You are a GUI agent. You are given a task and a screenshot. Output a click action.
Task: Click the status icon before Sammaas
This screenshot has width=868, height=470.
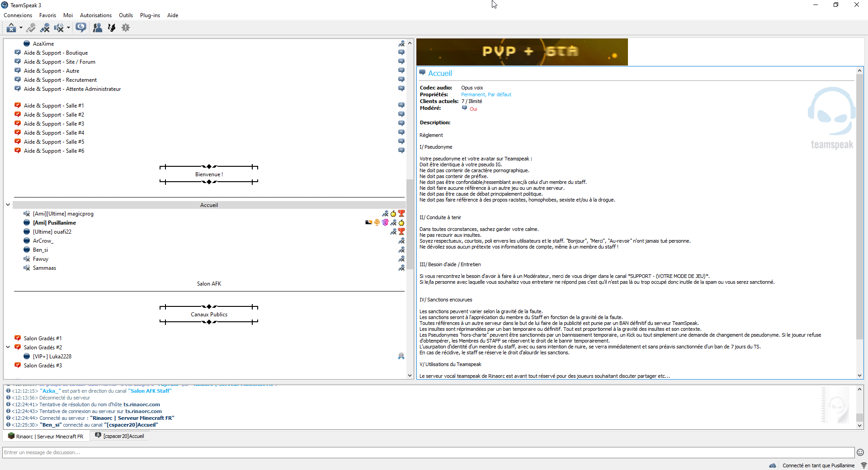(27, 268)
